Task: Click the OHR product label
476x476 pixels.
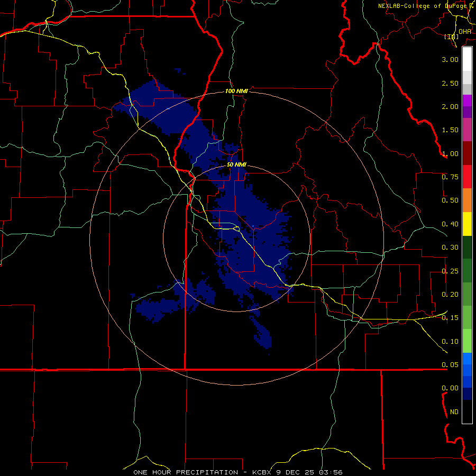Action: 465,32
